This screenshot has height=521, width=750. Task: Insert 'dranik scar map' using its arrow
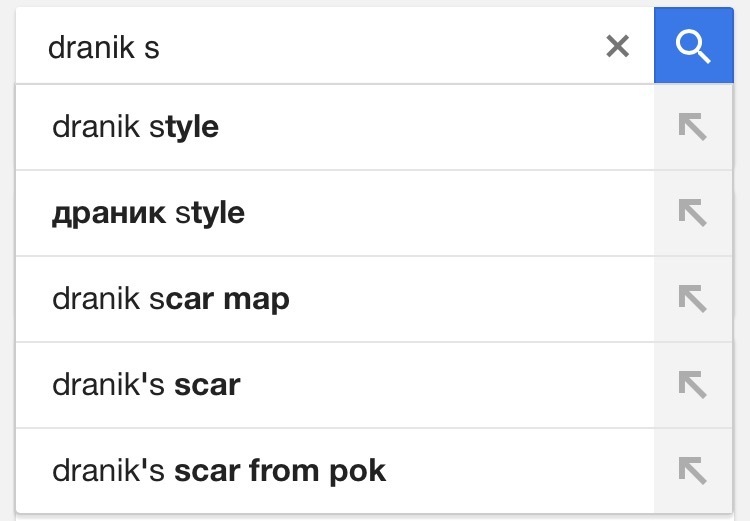692,299
